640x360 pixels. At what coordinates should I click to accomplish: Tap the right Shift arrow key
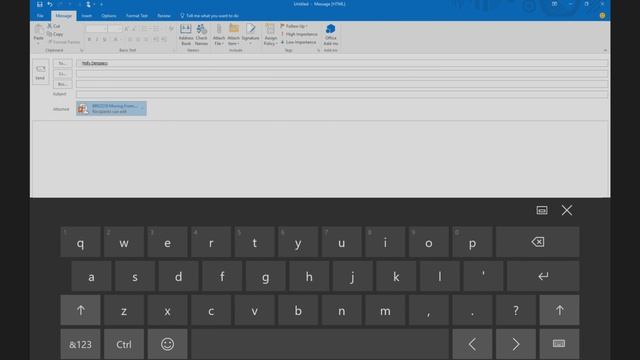pyautogui.click(x=559, y=310)
